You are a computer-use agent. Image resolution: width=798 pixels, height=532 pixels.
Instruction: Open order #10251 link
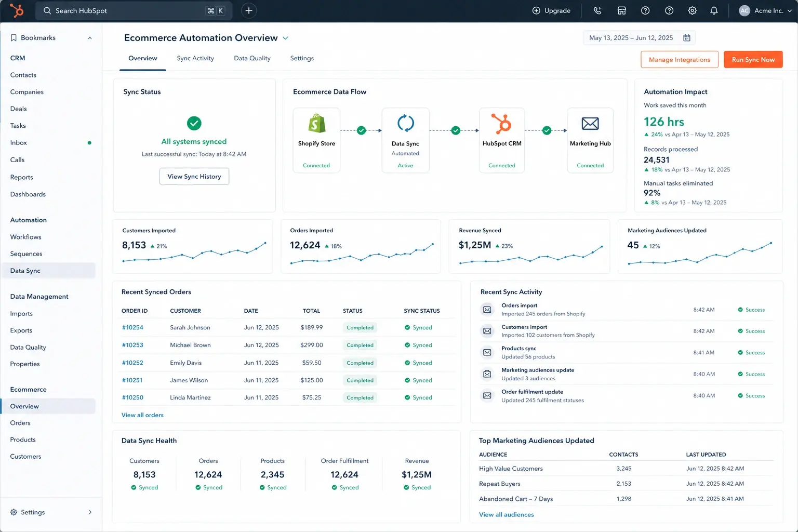(132, 380)
